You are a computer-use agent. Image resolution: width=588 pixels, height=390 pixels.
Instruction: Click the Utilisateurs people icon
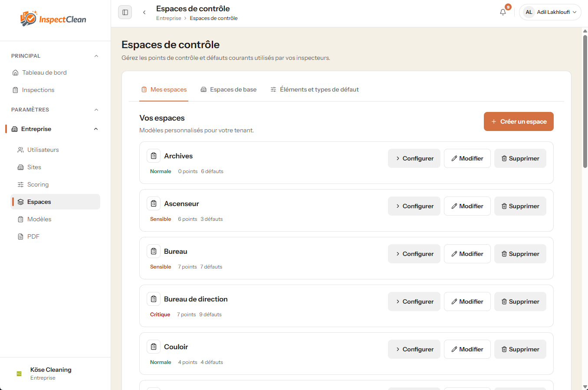coord(20,150)
